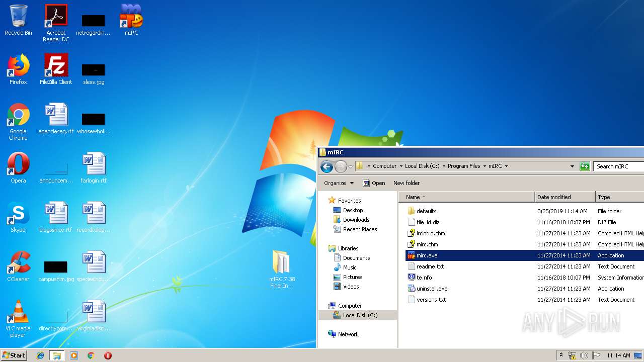Expand the mIRC breadcrumb arrow
Screen dimensions: 644x362
tap(506, 166)
